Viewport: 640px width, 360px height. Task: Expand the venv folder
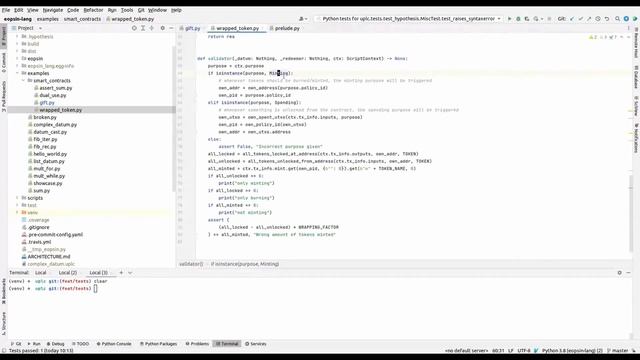point(18,213)
